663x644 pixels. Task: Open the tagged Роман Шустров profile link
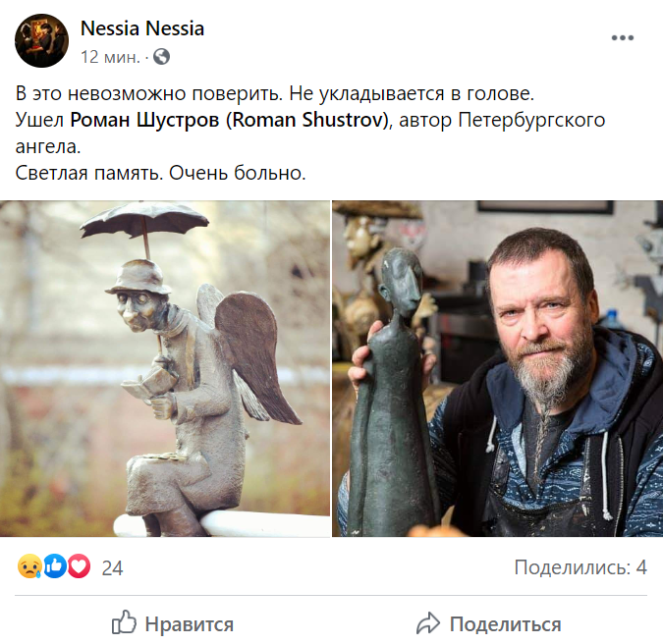click(x=229, y=120)
